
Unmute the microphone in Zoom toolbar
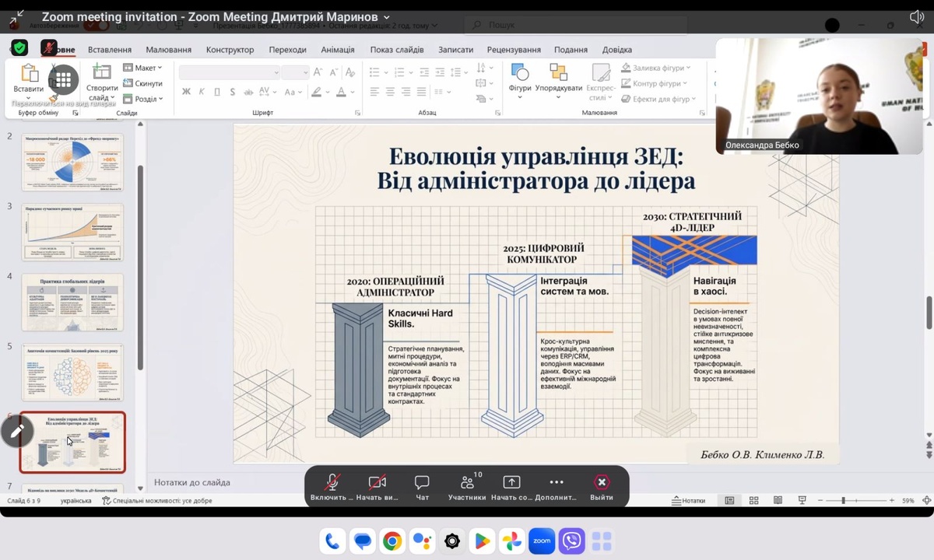coord(332,483)
